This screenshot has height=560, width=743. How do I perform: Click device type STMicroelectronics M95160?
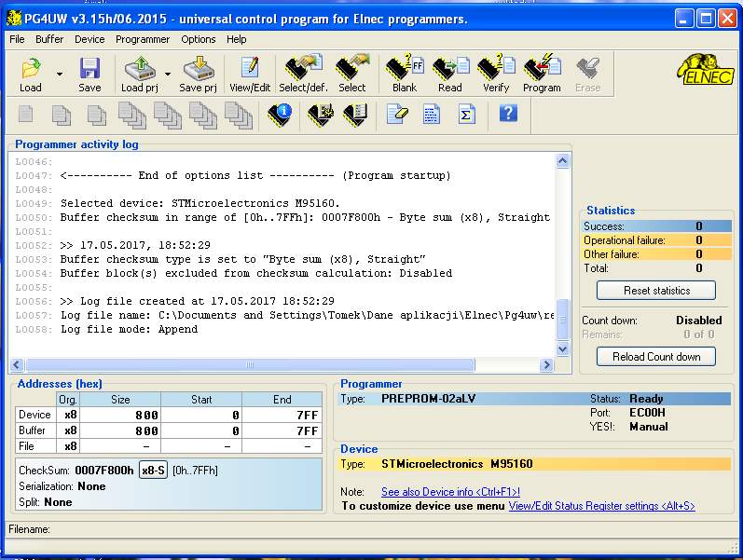click(x=457, y=464)
